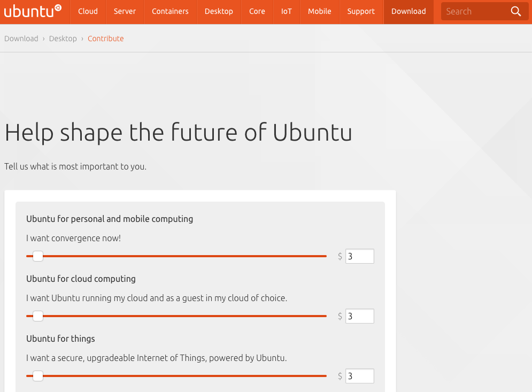The width and height of the screenshot is (532, 392).
Task: Click the cloud computing slider handle
Action: [38, 316]
